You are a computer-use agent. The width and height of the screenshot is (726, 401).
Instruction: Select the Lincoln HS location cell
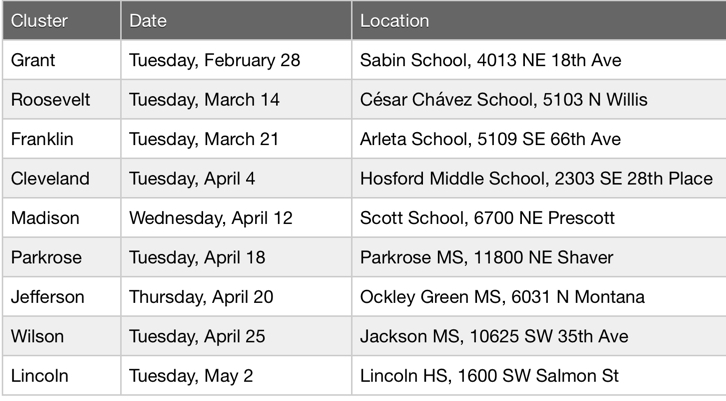[x=539, y=376]
